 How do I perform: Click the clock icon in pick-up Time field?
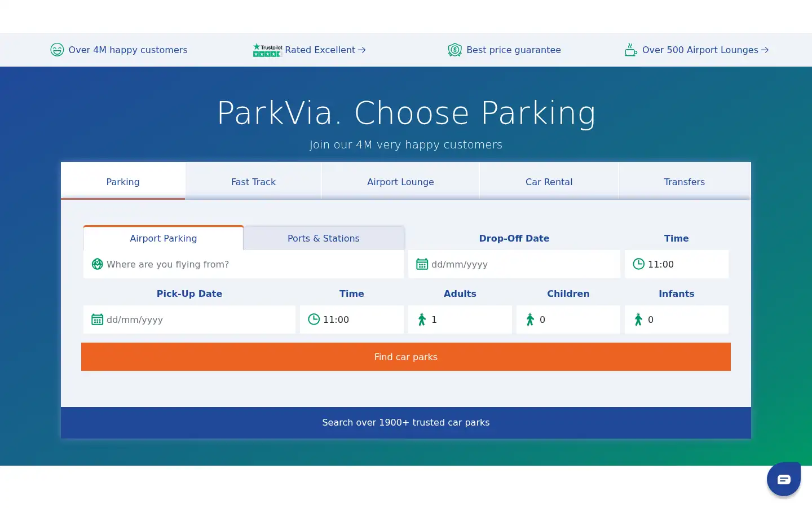[x=314, y=319]
